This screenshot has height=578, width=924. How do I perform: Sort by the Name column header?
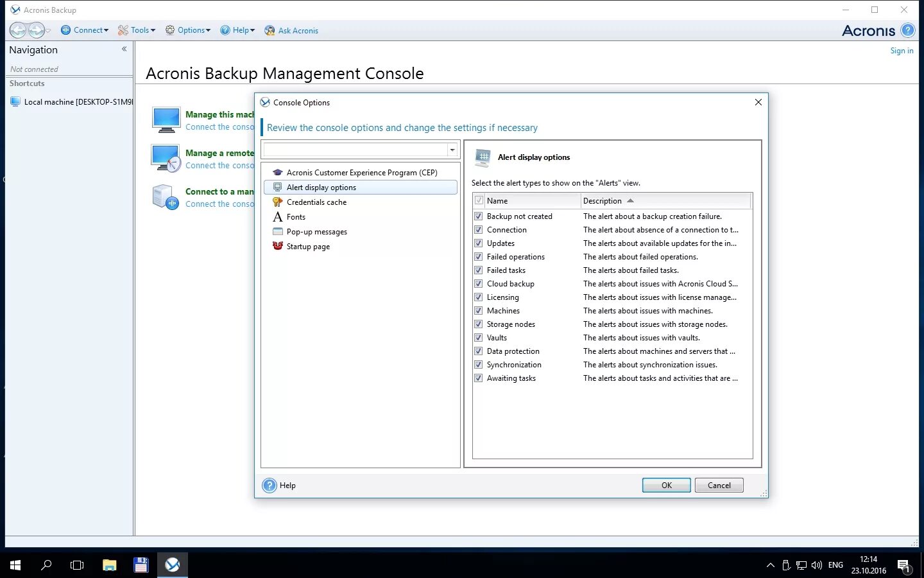tap(533, 200)
